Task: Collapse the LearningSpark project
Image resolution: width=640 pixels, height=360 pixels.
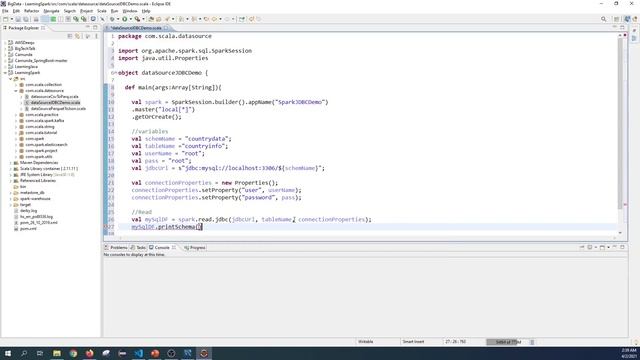Action: 5,73
